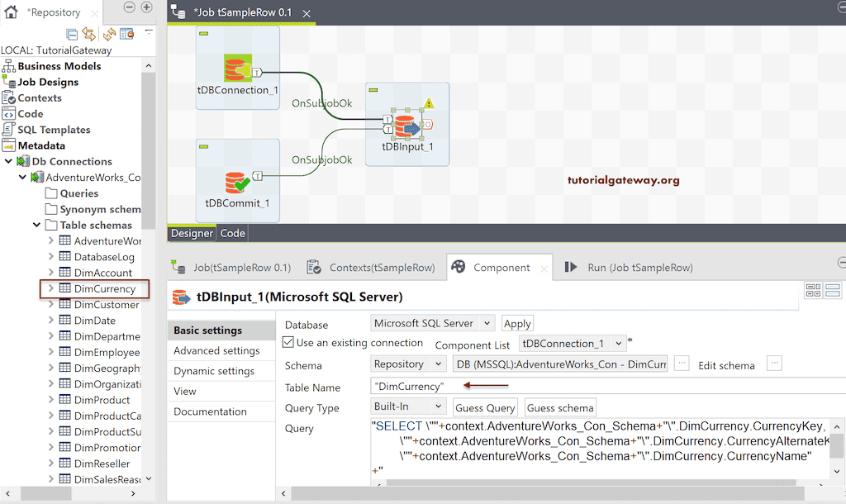Image resolution: width=846 pixels, height=504 pixels.
Task: Click the Guess Query button
Action: click(x=485, y=408)
